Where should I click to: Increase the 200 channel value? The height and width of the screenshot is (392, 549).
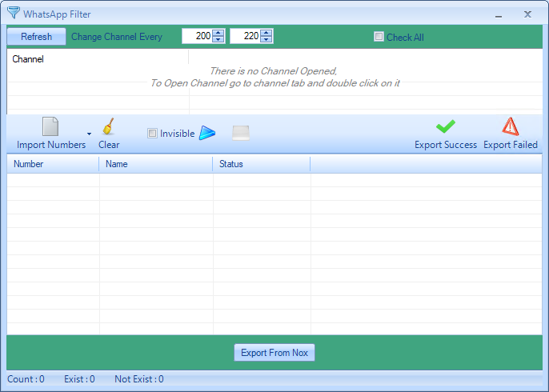[218, 33]
